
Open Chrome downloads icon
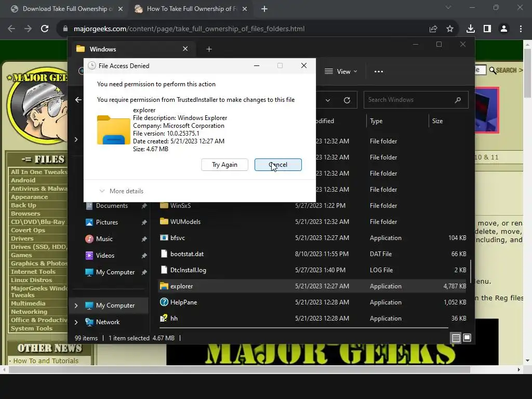[471, 29]
